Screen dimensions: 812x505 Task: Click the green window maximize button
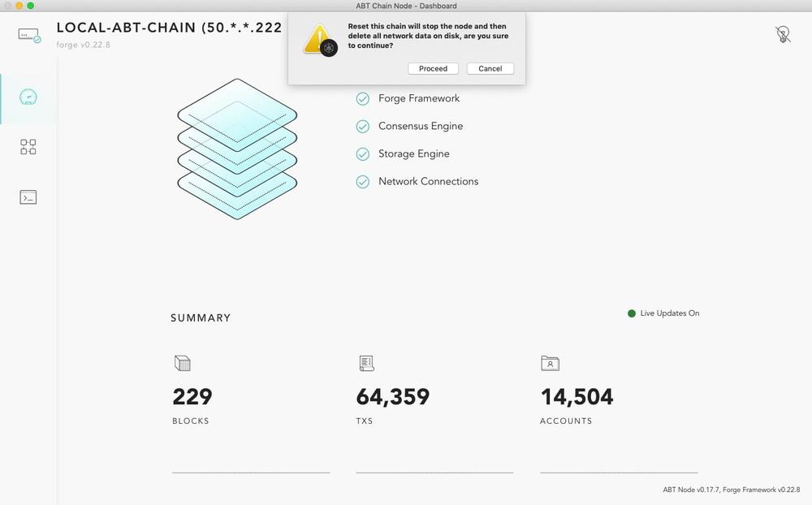pyautogui.click(x=31, y=6)
